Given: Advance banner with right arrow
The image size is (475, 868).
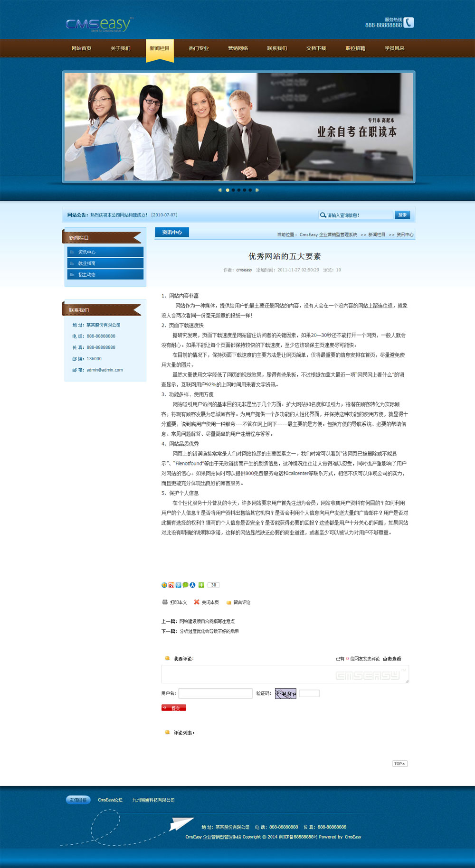Looking at the screenshot, I should tap(257, 190).
